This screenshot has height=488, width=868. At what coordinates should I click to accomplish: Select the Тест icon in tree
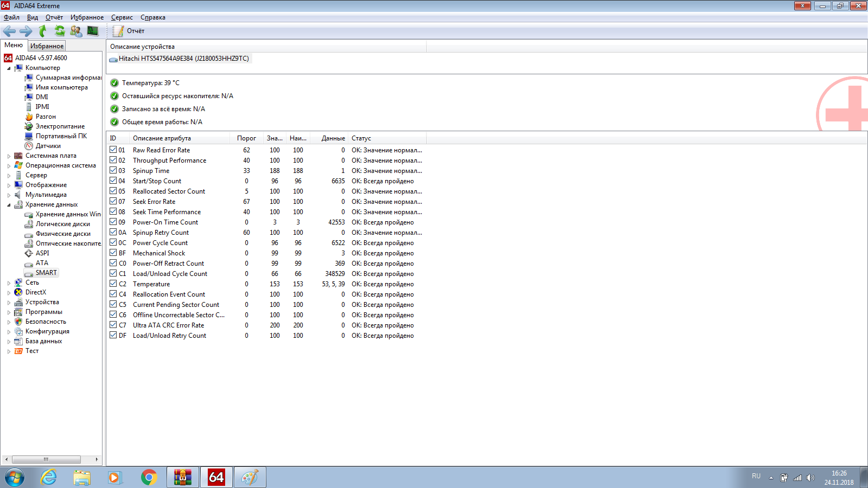[18, 351]
